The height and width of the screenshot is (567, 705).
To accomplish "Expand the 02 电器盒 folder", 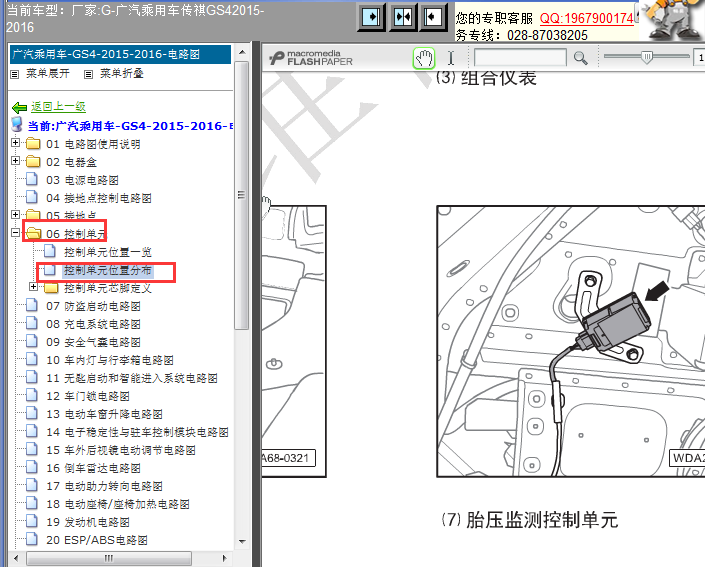I will pyautogui.click(x=16, y=161).
